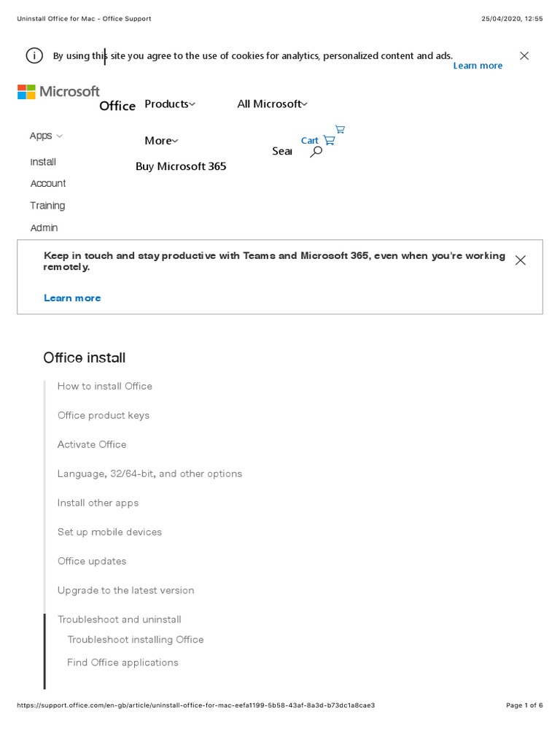
Task: Click the 'Page 1 of 6' footer text
Action: (524, 705)
